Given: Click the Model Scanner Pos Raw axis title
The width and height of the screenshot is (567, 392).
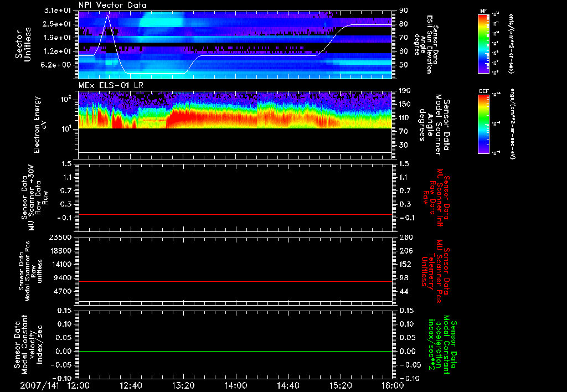Looking at the screenshot, I should tap(30, 272).
